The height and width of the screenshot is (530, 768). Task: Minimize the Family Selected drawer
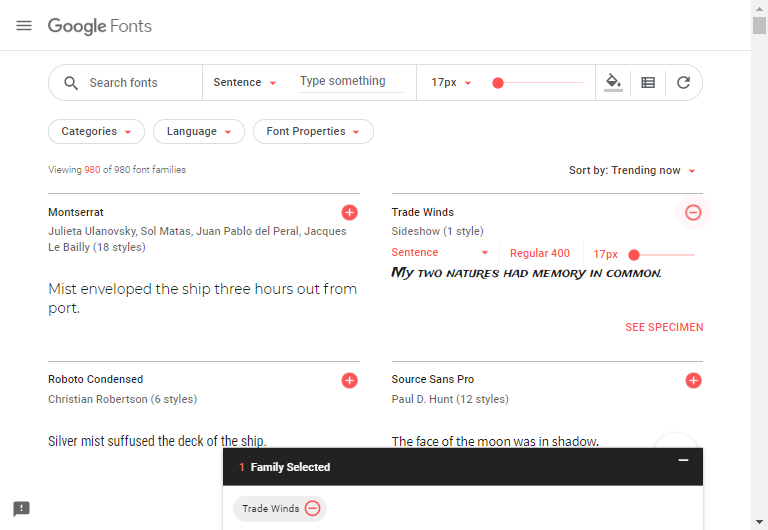click(683, 460)
